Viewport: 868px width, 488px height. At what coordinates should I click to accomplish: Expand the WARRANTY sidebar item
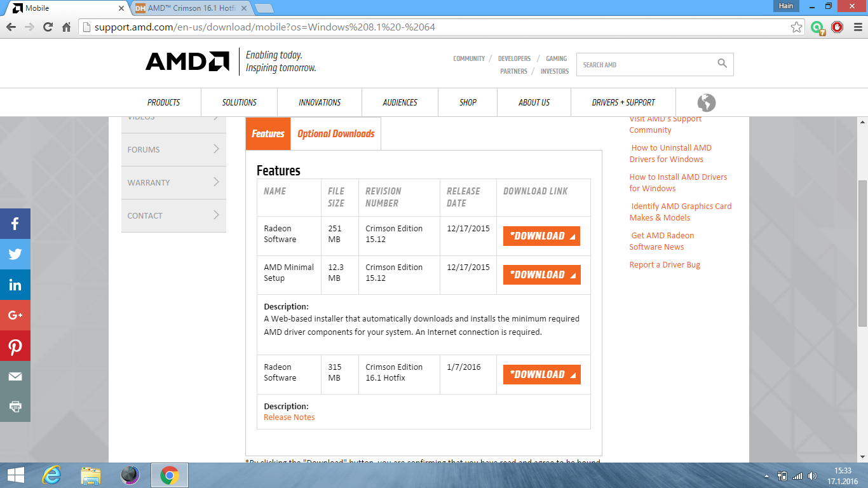pos(173,182)
